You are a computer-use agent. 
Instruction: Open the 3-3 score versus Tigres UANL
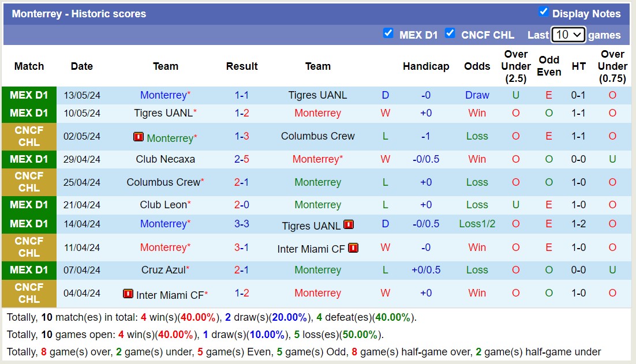[x=242, y=224]
